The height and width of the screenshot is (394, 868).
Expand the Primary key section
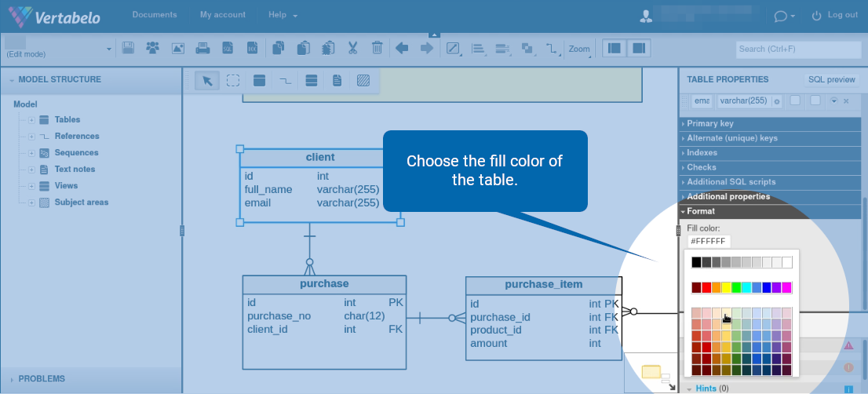709,124
